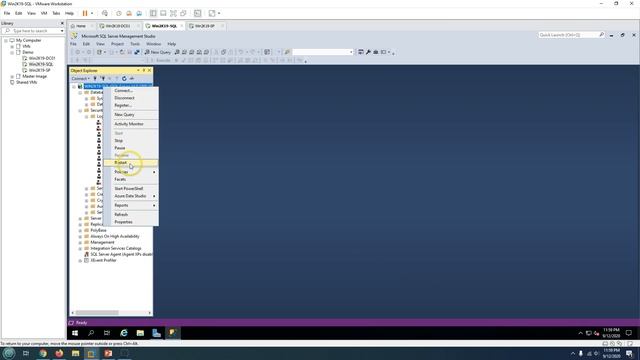Click the SSMS New Query toolbar button
This screenshot has height=360, width=640.
tap(158, 52)
